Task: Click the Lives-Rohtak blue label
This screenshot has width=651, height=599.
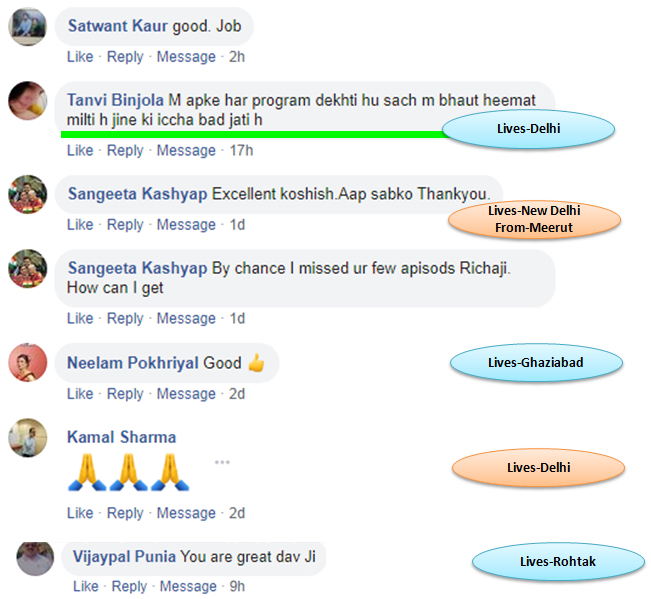Action: 558,562
